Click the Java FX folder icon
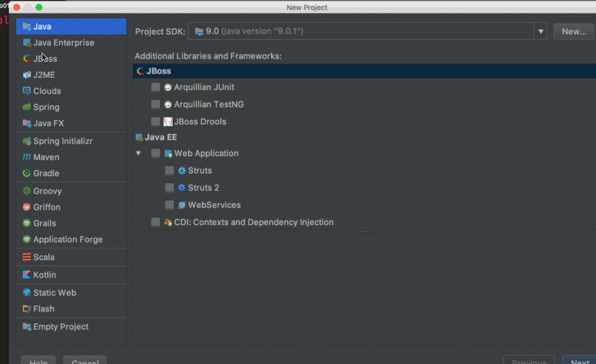 27,123
